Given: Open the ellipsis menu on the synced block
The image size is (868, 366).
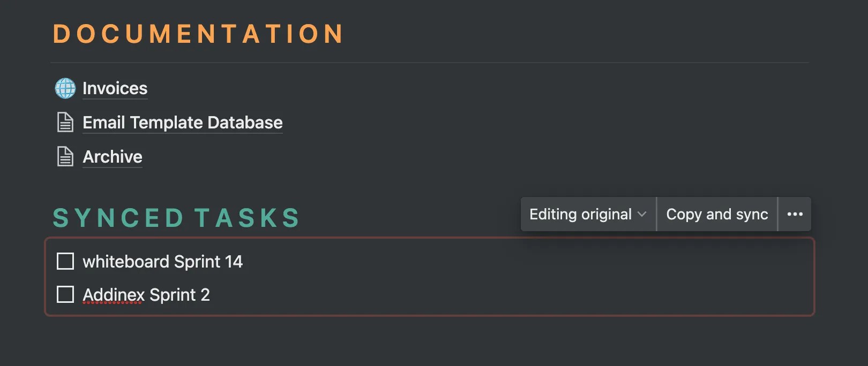Looking at the screenshot, I should pos(795,214).
